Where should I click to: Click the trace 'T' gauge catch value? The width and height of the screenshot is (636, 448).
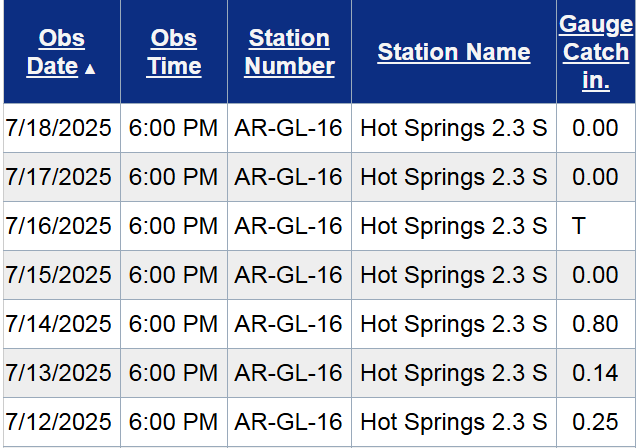point(579,226)
